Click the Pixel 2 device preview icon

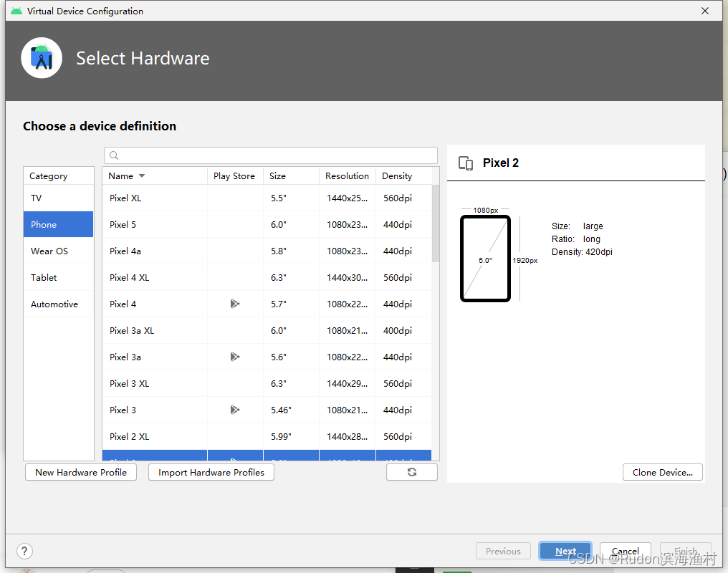tap(466, 163)
